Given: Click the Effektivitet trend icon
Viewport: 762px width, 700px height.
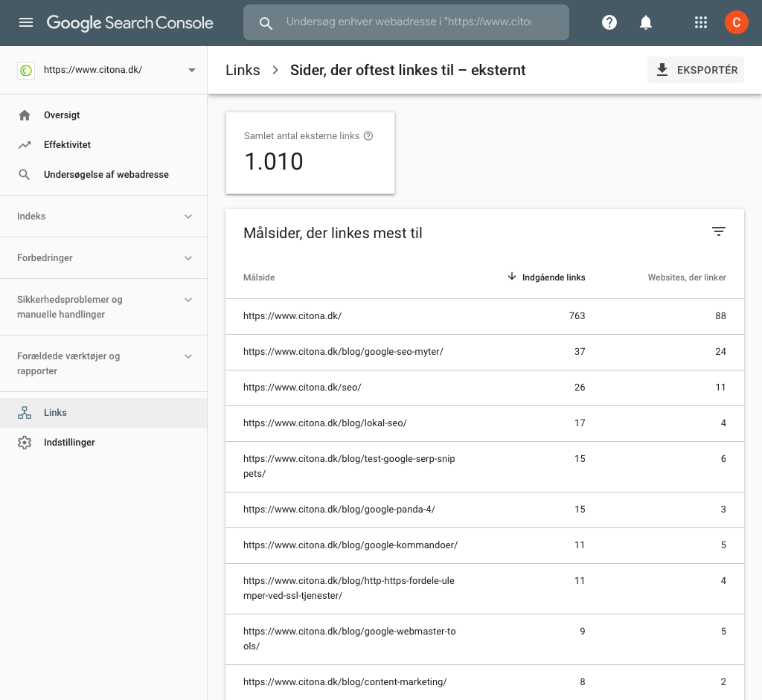Looking at the screenshot, I should pyautogui.click(x=25, y=145).
